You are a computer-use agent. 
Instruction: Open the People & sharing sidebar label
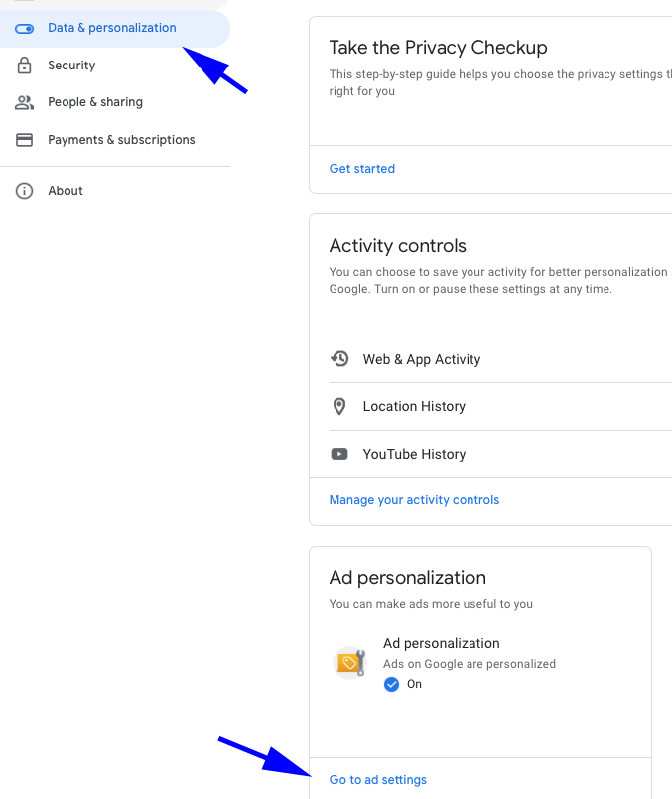pyautogui.click(x=95, y=102)
